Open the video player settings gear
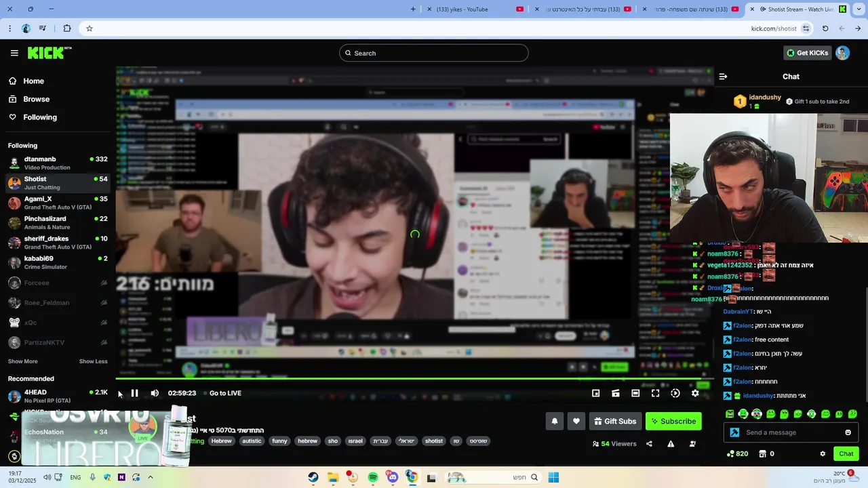 point(695,393)
